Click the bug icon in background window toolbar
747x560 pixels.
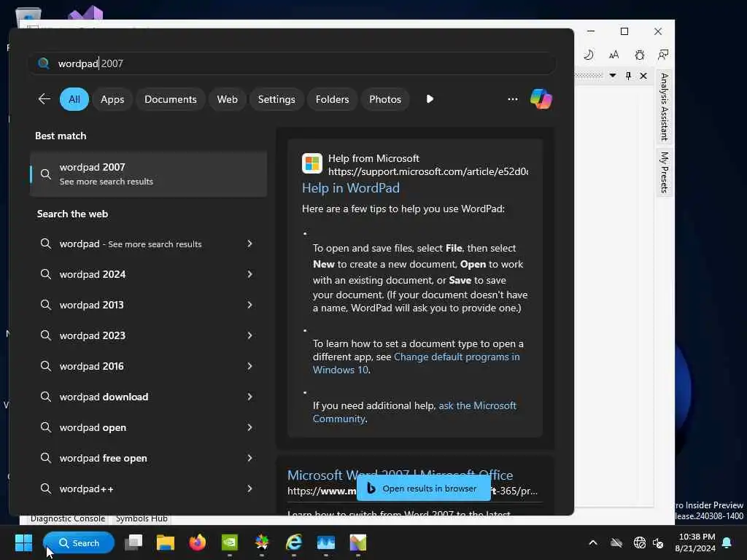(x=639, y=55)
